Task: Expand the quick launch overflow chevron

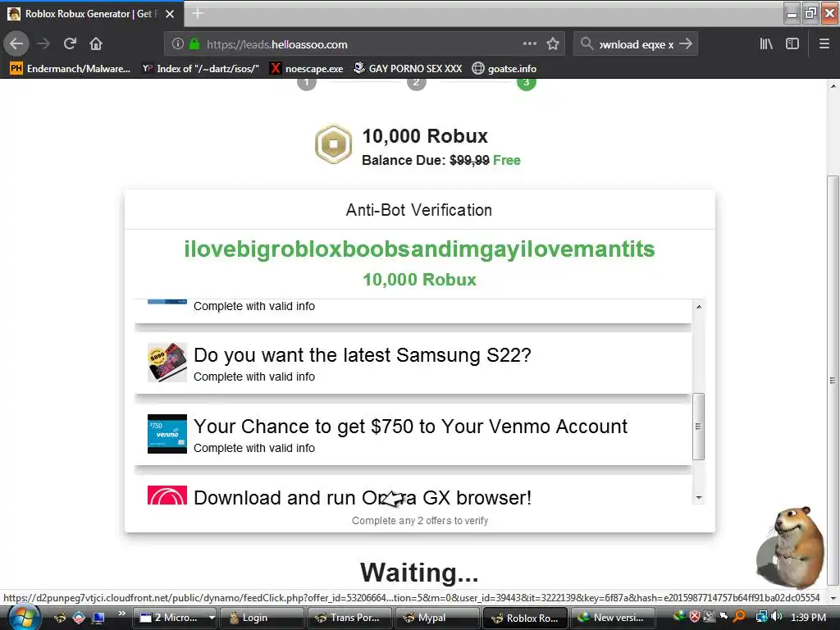Action: coord(122,614)
